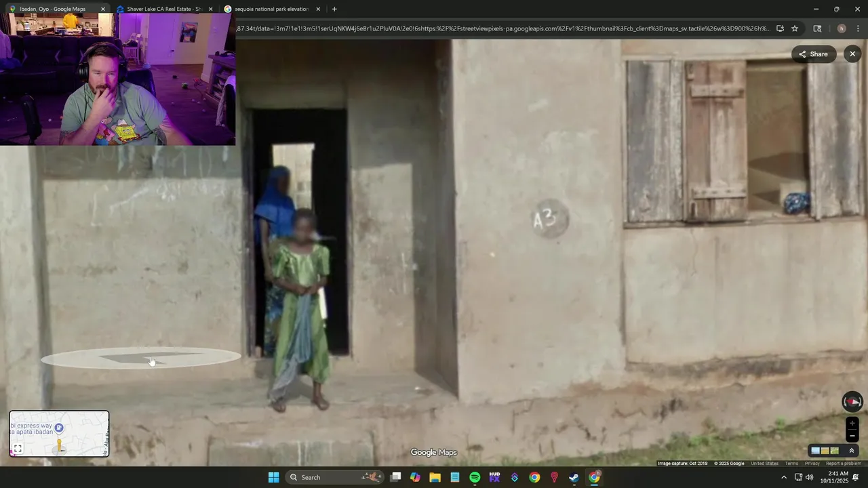This screenshot has width=868, height=488.
Task: Switch to the sequoia national park elevation tab
Action: click(x=271, y=9)
